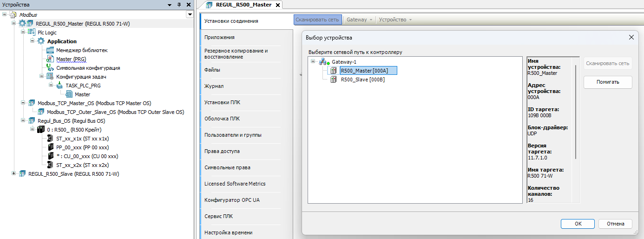Click the R500_Slave [000B] device icon
The width and height of the screenshot is (644, 239).
click(333, 80)
